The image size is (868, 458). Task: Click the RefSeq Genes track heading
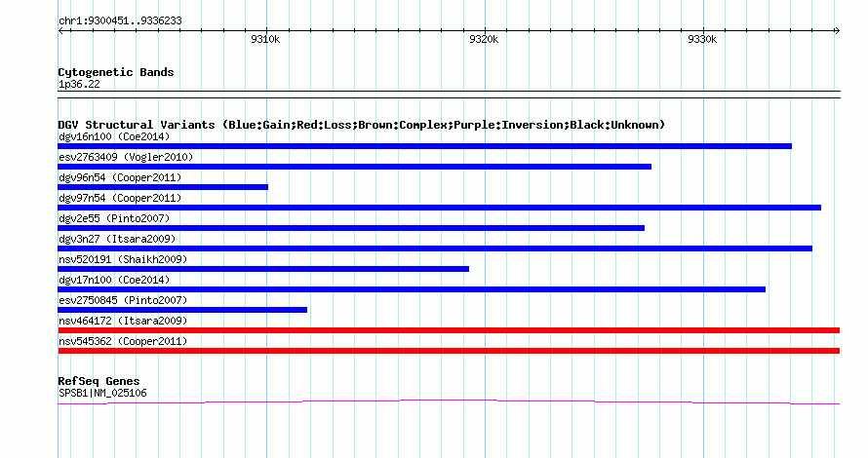coord(99,381)
